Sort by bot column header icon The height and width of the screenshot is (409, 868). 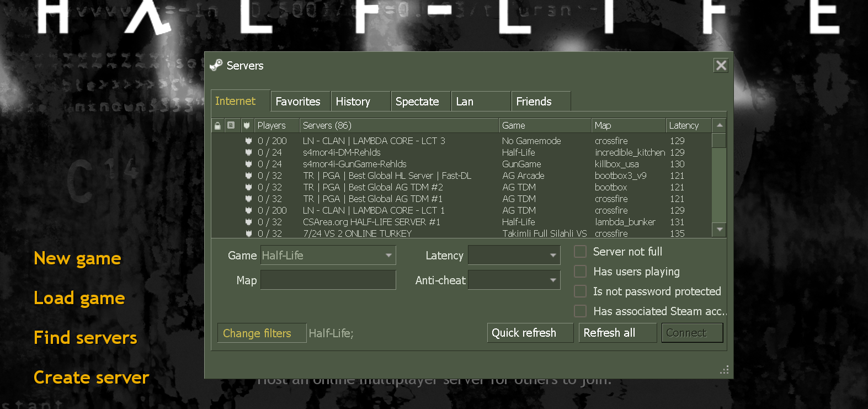coord(231,125)
